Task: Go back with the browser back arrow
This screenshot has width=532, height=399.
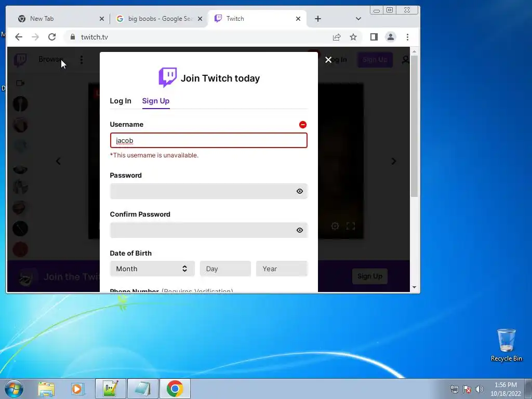Action: (19, 37)
